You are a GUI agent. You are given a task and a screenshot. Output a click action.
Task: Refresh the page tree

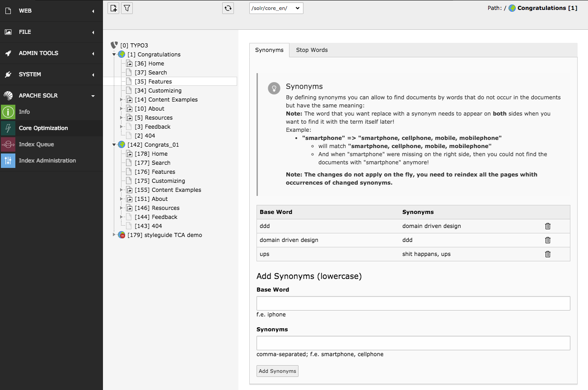(x=228, y=8)
